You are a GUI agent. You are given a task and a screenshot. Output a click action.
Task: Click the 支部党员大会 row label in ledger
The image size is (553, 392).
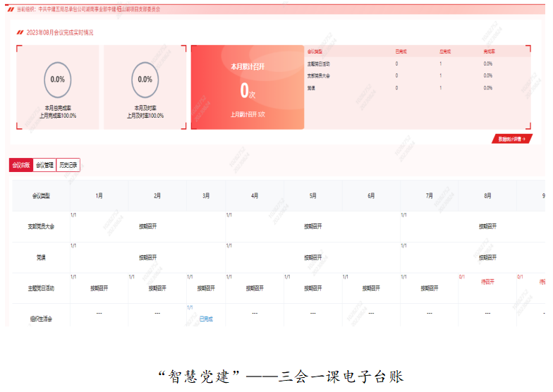click(x=41, y=227)
